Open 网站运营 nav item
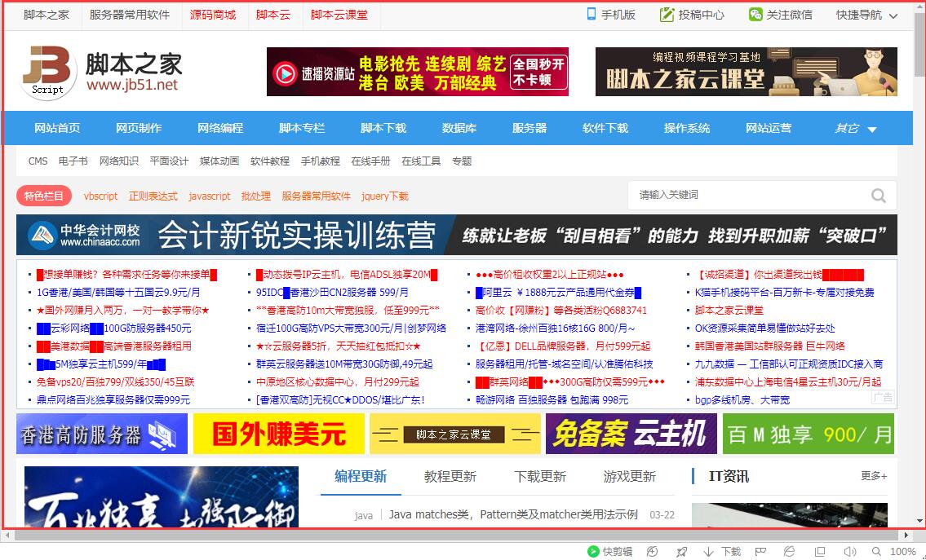 point(769,128)
